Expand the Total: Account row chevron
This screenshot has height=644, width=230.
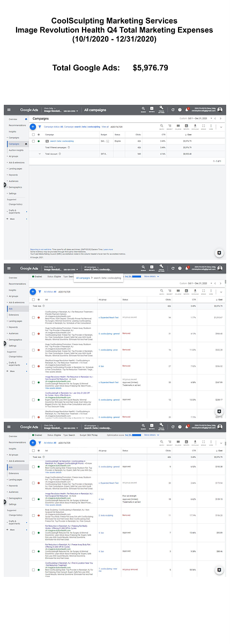pos(39,153)
